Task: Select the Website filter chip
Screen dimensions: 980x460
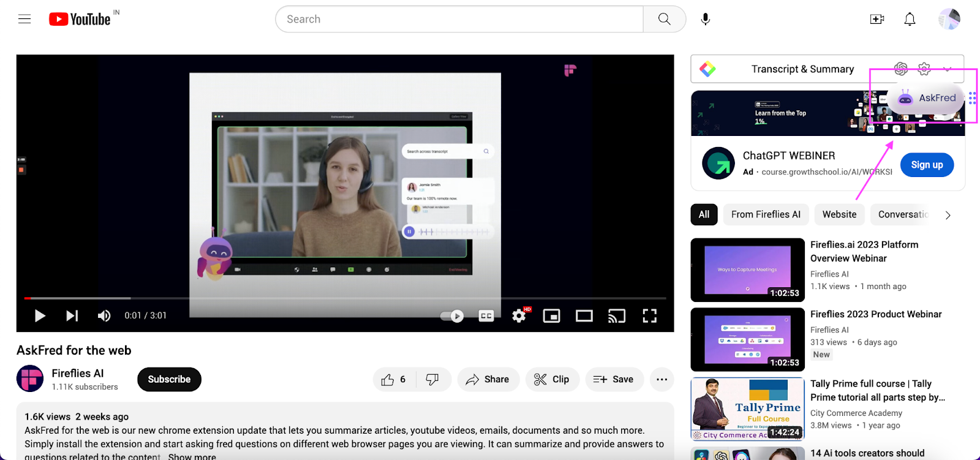Action: [839, 214]
